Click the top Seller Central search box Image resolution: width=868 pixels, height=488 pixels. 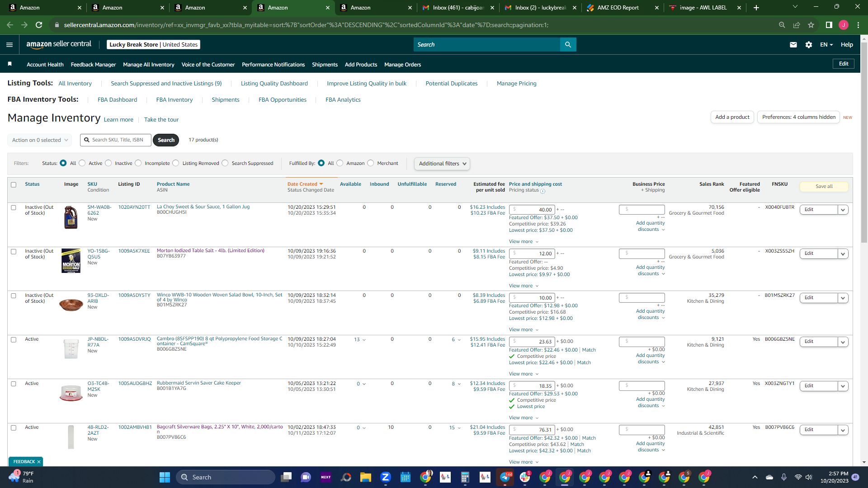[486, 45]
